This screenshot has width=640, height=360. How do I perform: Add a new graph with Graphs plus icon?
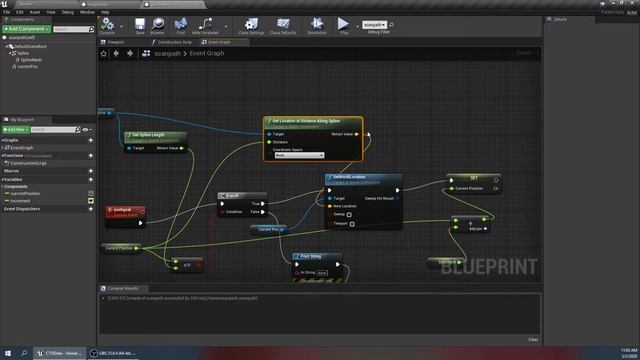91,140
